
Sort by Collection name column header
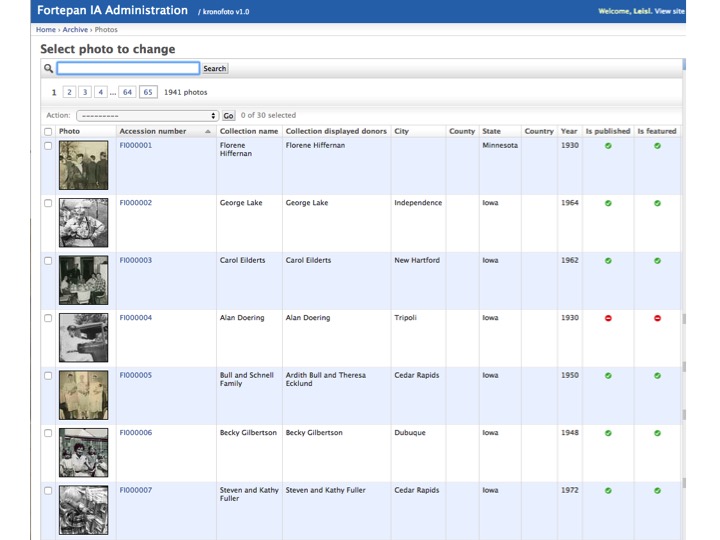tap(248, 131)
